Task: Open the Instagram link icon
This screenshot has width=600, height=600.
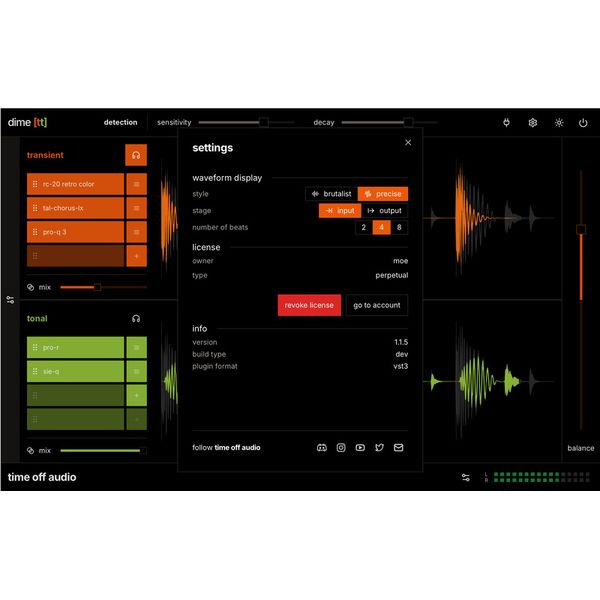Action: 341,448
